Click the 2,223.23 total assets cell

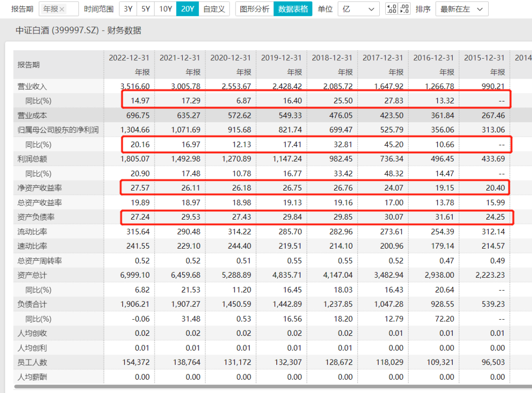[490, 275]
